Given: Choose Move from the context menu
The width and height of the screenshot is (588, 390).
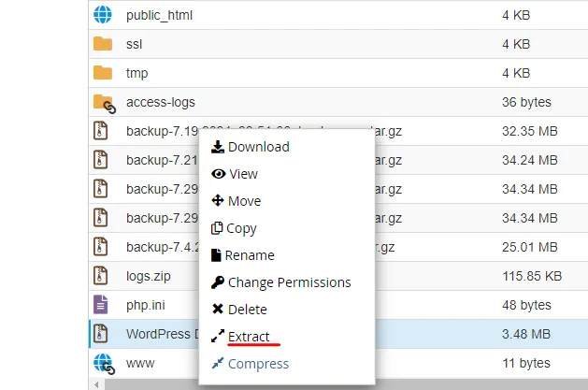Looking at the screenshot, I should tap(237, 201).
